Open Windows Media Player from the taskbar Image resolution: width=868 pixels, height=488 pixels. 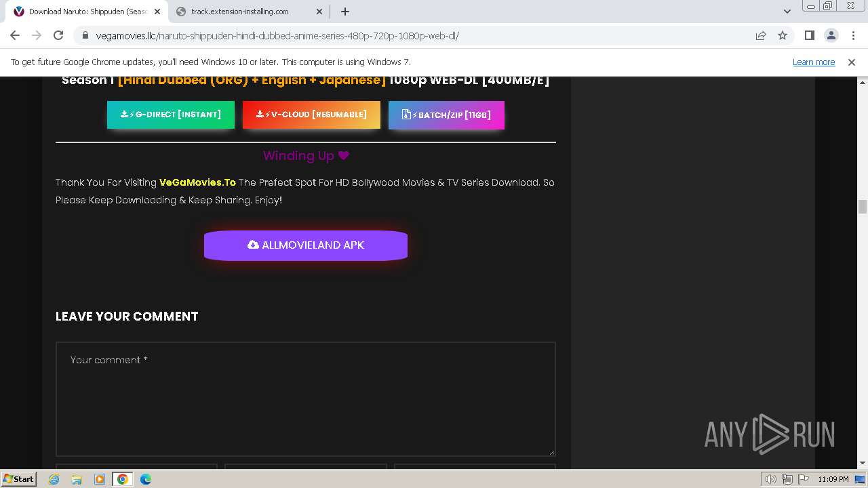pyautogui.click(x=100, y=479)
